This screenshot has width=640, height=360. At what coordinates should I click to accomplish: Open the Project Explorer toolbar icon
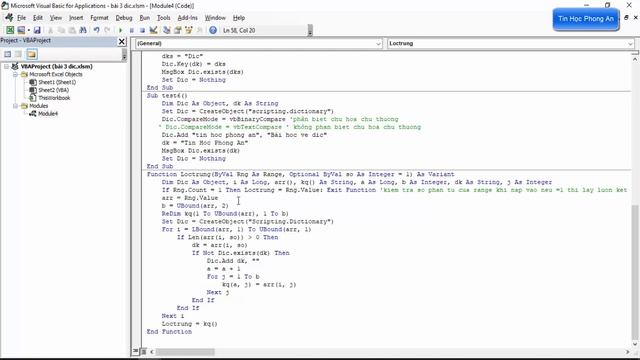167,30
